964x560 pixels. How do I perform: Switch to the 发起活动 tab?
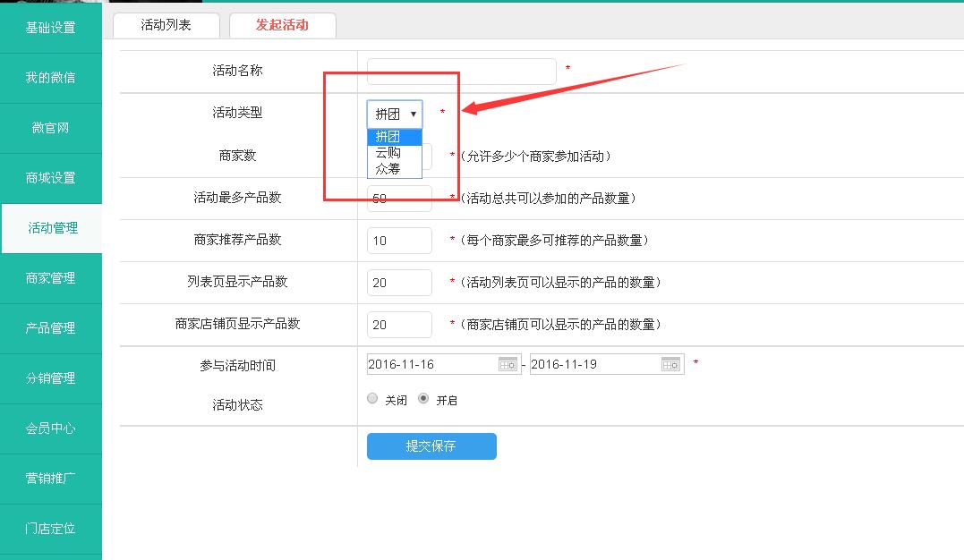(282, 25)
